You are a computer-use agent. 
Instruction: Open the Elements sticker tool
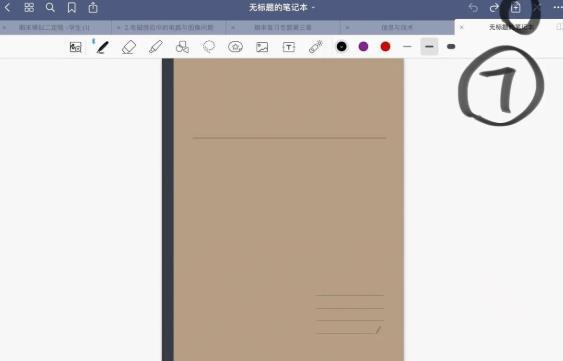tap(236, 47)
